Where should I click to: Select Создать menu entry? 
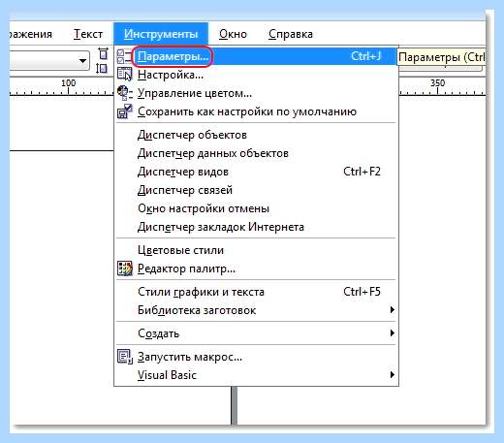pos(256,333)
